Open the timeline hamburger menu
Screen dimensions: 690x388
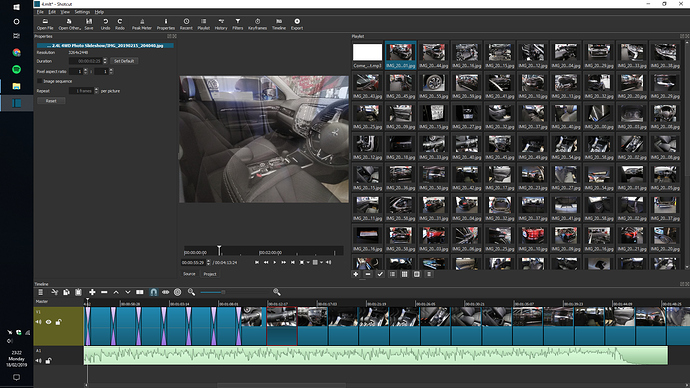40,292
